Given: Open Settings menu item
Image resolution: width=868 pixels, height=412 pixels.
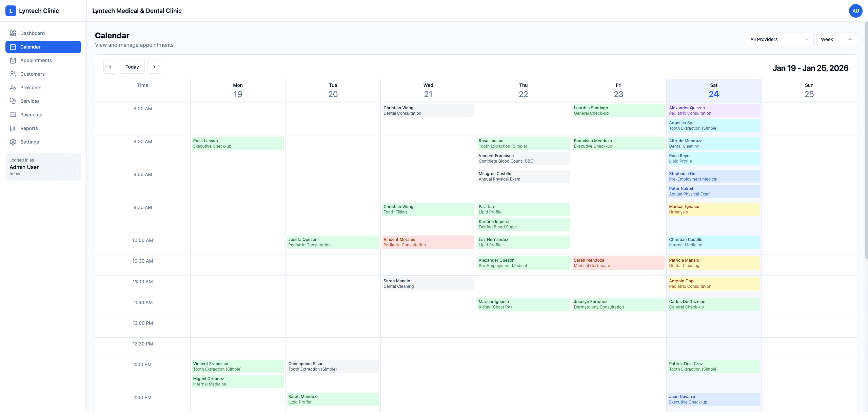Looking at the screenshot, I should (x=43, y=142).
